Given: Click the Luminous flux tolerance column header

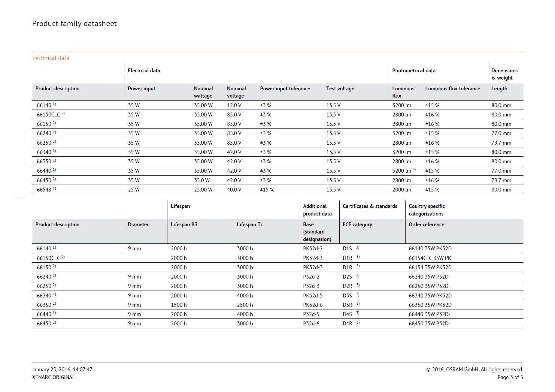Looking at the screenshot, I should coord(453,89).
